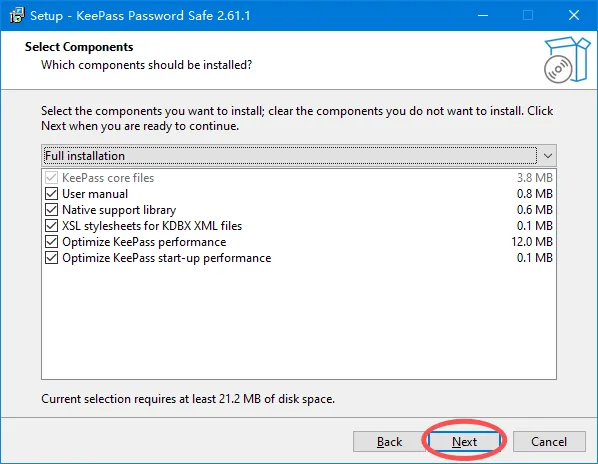Click the 'Optimize KeePass performance' label
The image size is (598, 464).
(x=144, y=242)
